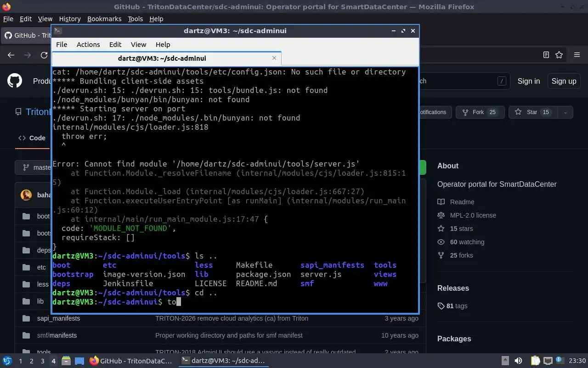Open Firefox Bookmarks menu
Image resolution: width=588 pixels, height=368 pixels.
pyautogui.click(x=104, y=19)
